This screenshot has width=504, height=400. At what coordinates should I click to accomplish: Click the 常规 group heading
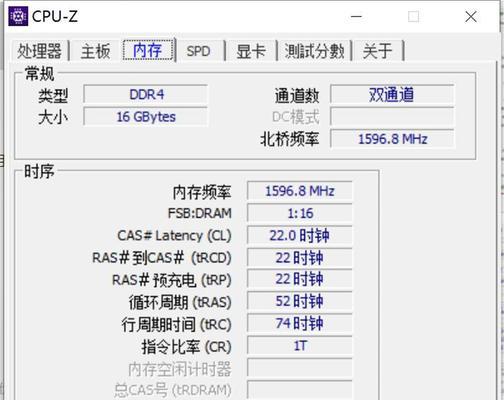(x=39, y=74)
